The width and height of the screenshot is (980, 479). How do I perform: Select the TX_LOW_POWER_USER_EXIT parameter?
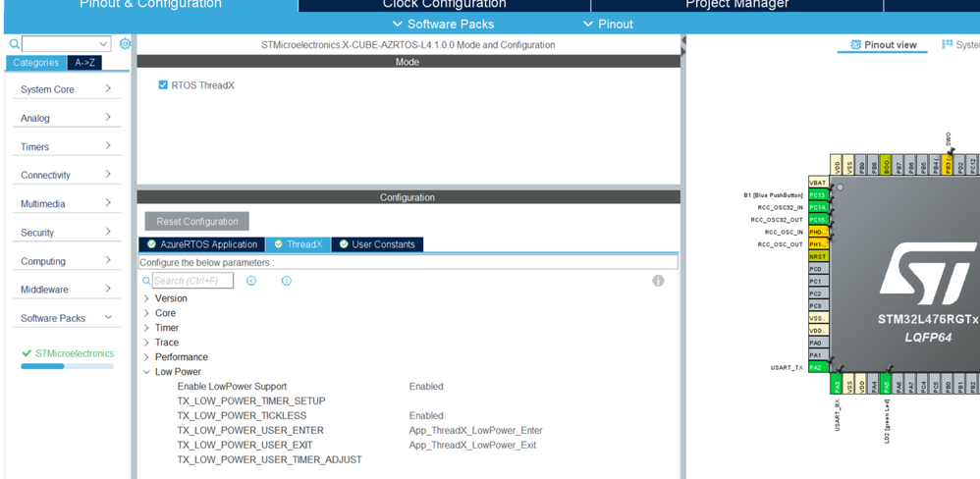click(245, 446)
